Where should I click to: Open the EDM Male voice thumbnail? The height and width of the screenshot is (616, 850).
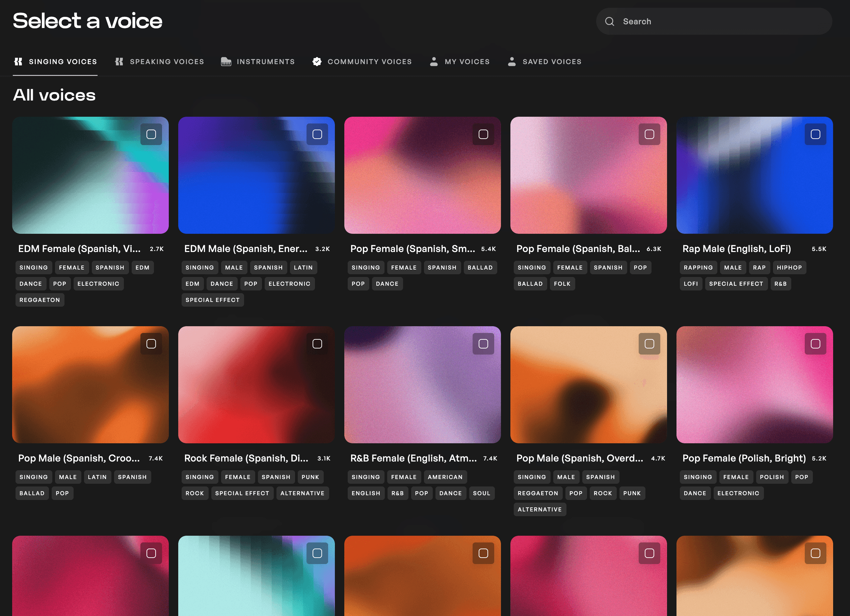[x=256, y=175]
